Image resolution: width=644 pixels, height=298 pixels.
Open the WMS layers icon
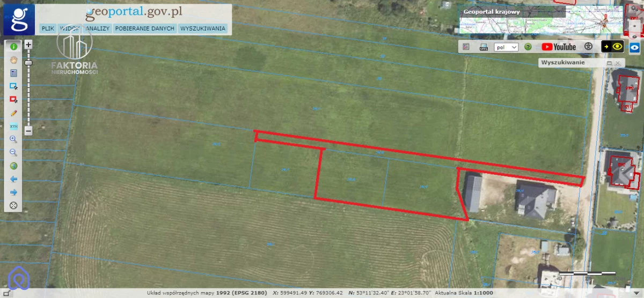(x=484, y=47)
